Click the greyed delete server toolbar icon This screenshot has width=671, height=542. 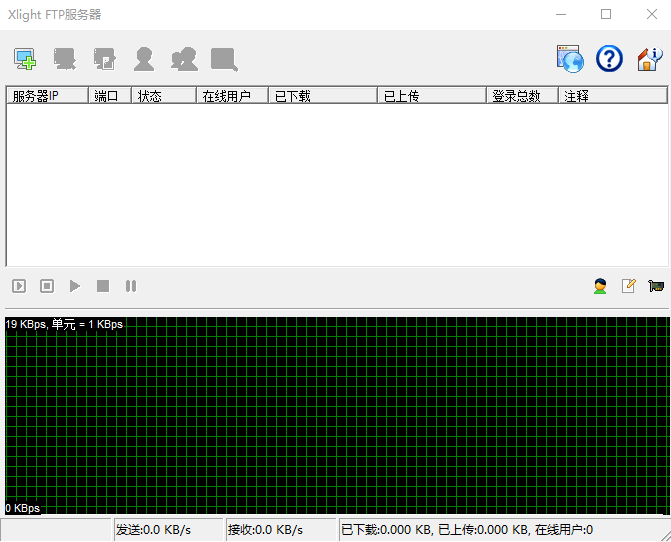65,59
